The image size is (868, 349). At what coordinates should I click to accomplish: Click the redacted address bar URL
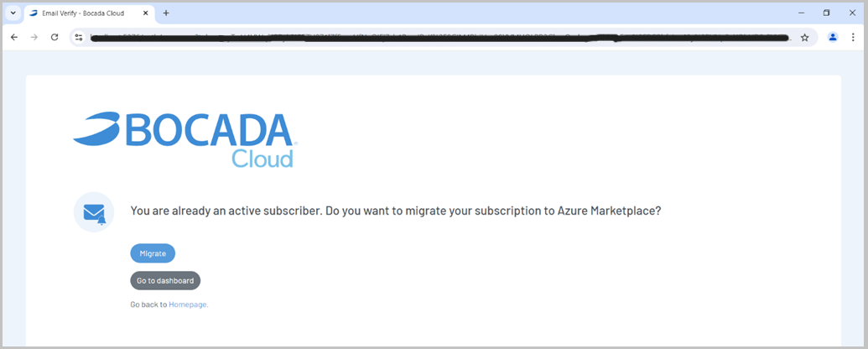pos(440,37)
